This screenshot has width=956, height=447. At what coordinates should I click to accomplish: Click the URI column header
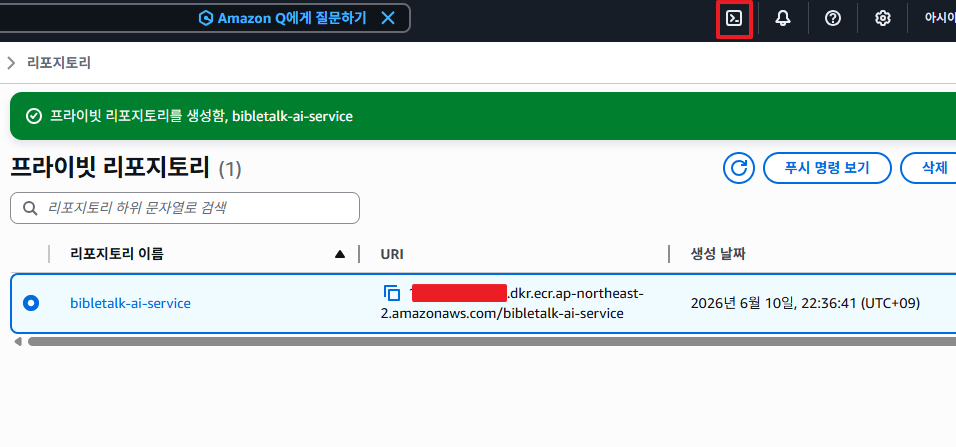tap(392, 254)
